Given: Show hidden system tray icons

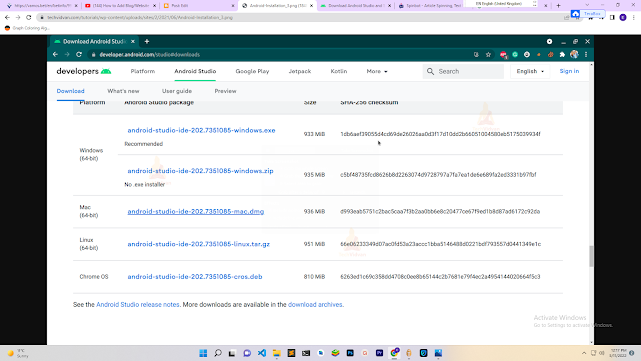Looking at the screenshot, I should coord(584,353).
